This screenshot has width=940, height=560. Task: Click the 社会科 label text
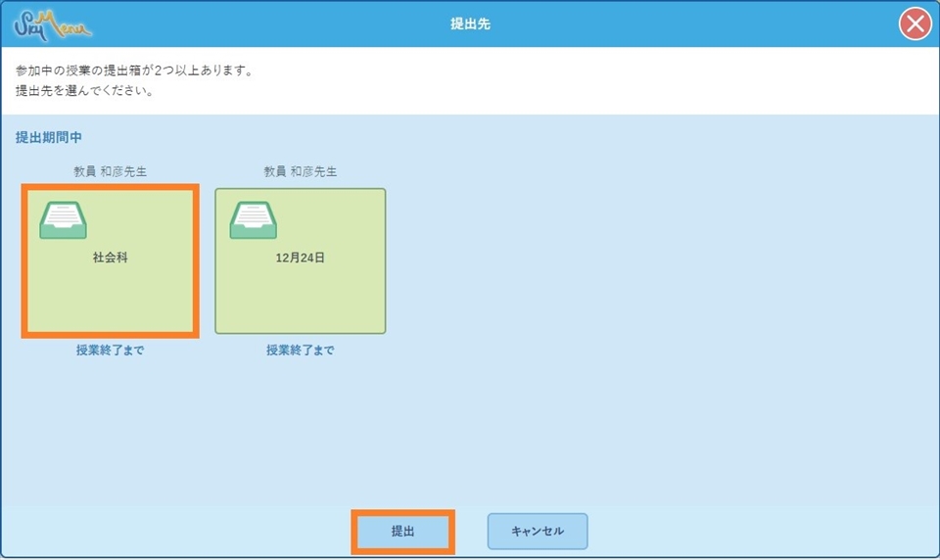(x=111, y=259)
